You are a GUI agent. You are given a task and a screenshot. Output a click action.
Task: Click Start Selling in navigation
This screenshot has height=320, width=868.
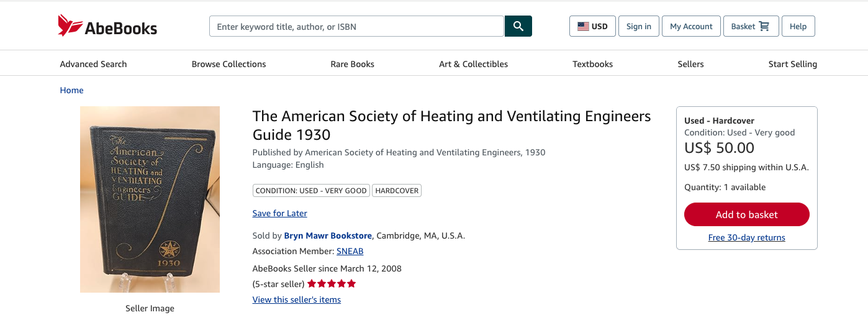tap(792, 64)
